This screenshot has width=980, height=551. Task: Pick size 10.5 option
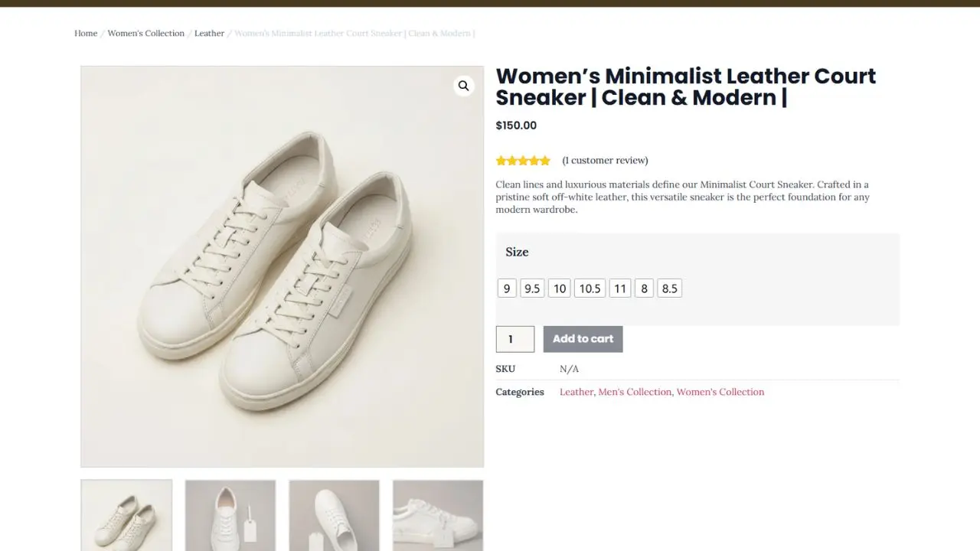coord(590,289)
